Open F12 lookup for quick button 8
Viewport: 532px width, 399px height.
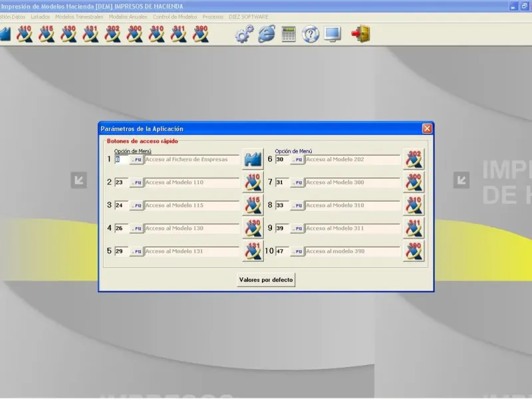[297, 205]
